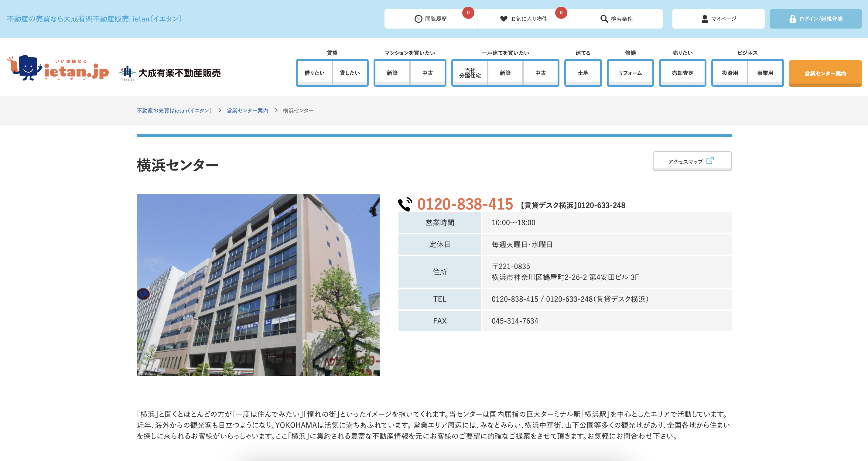Open browsing history via clock icon
Screen dimensions: 868x461
(x=418, y=19)
